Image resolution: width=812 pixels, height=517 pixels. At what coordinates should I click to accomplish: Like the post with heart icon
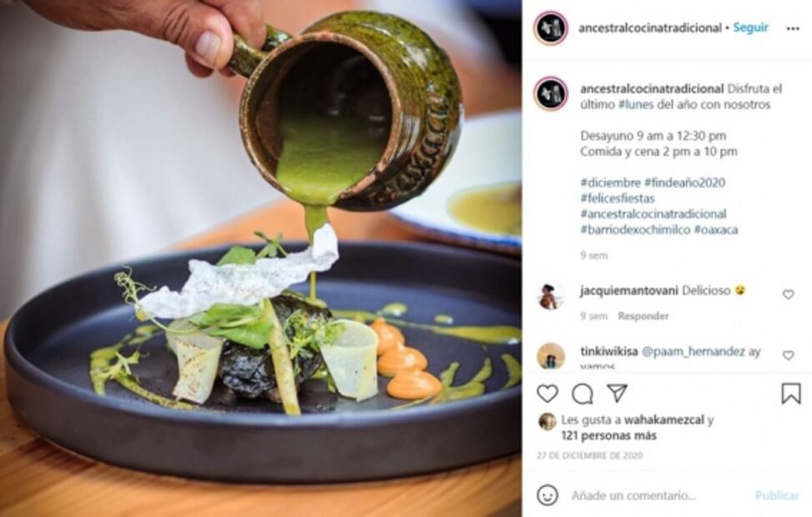pos(547,394)
